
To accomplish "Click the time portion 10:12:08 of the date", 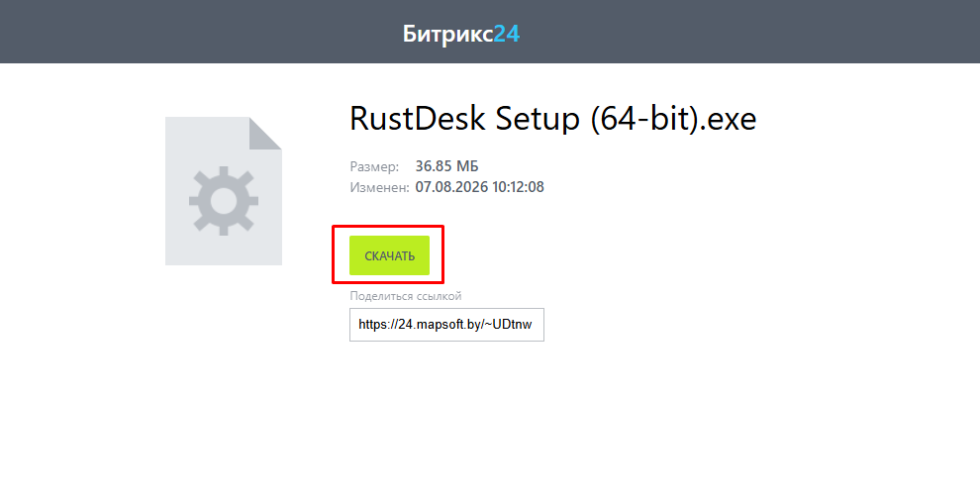I will click(518, 187).
